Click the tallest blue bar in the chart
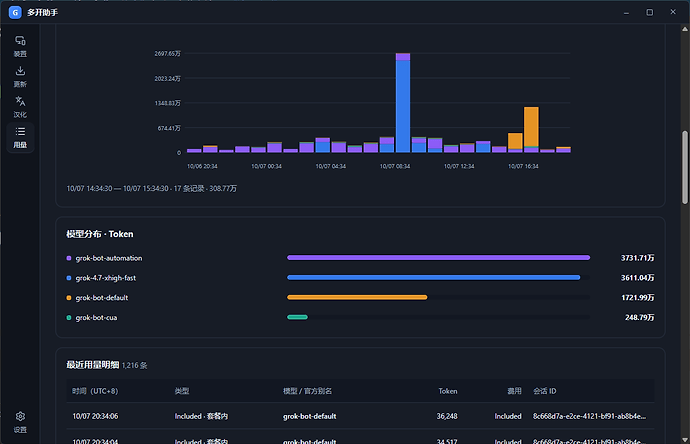This screenshot has width=690, height=444. (x=403, y=106)
